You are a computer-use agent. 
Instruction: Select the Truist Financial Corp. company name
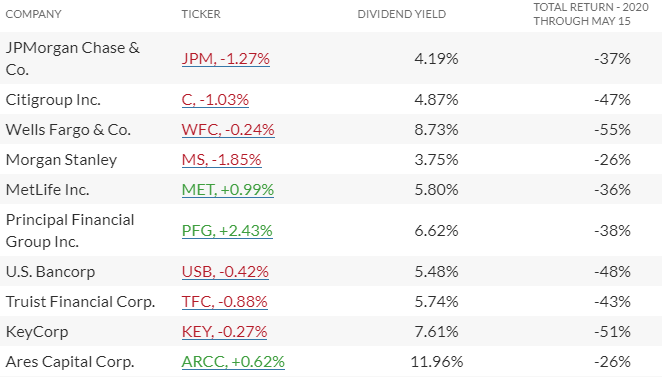pos(80,301)
